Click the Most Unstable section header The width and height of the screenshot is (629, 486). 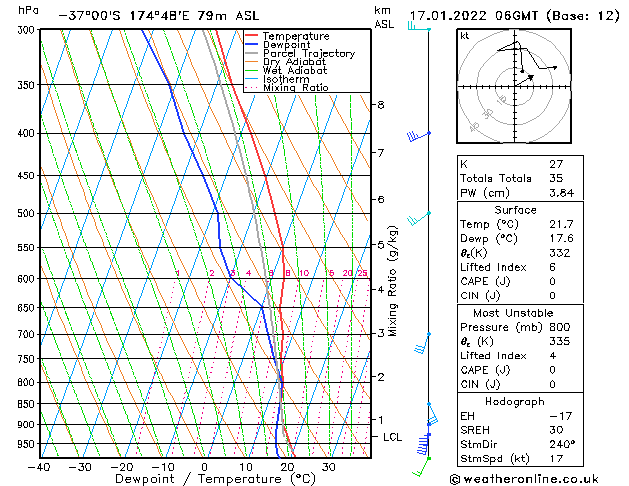(513, 313)
